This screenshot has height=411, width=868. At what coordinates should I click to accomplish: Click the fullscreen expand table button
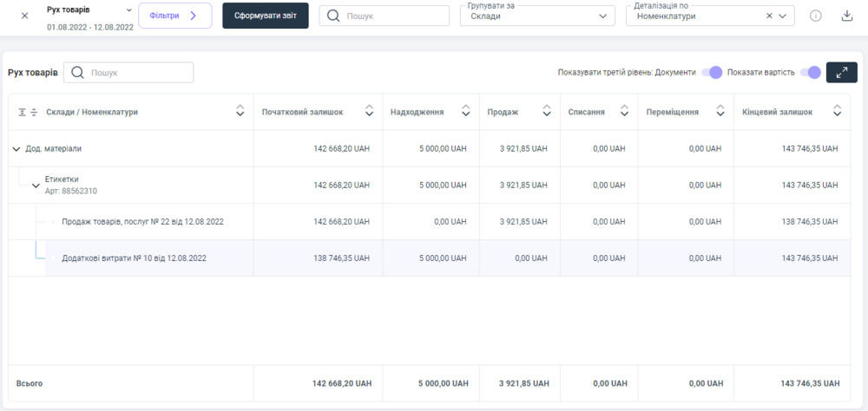(841, 73)
